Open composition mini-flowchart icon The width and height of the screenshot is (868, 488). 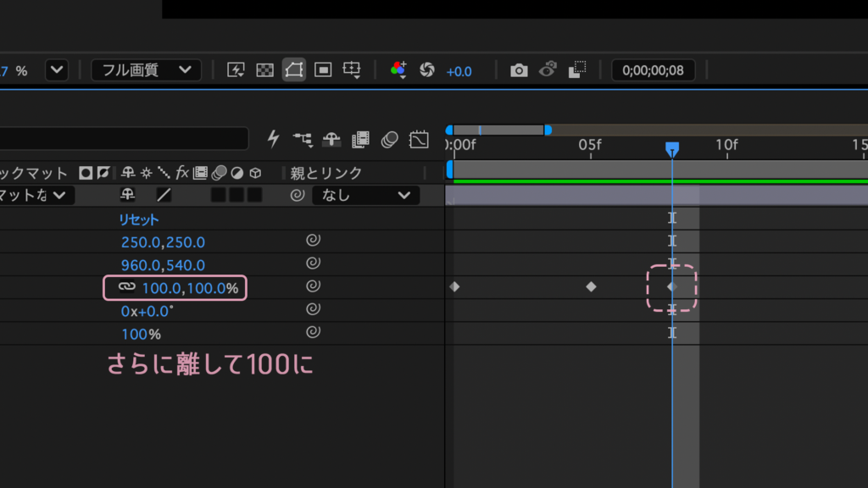pos(303,140)
